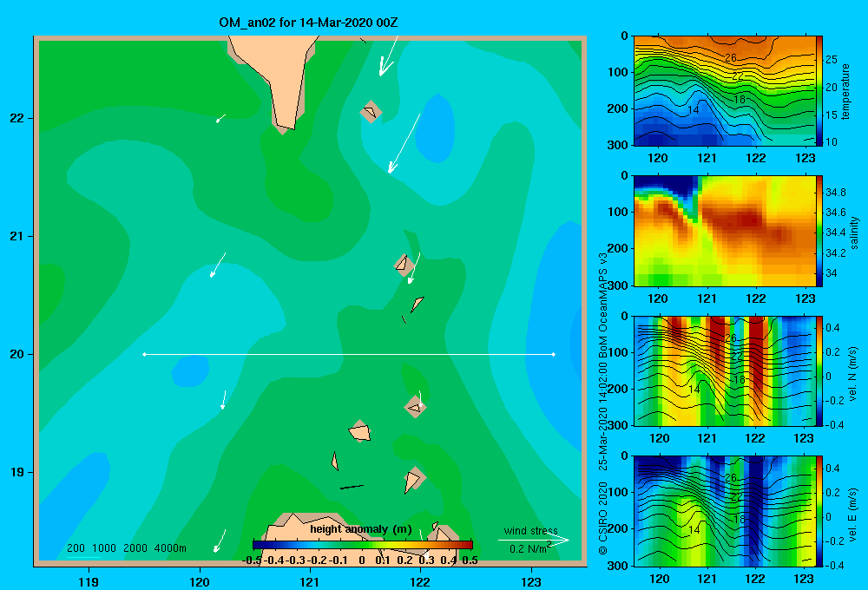Open the vel. N depth section plot
Image resolution: width=868 pixels, height=590 pixels.
(x=725, y=370)
